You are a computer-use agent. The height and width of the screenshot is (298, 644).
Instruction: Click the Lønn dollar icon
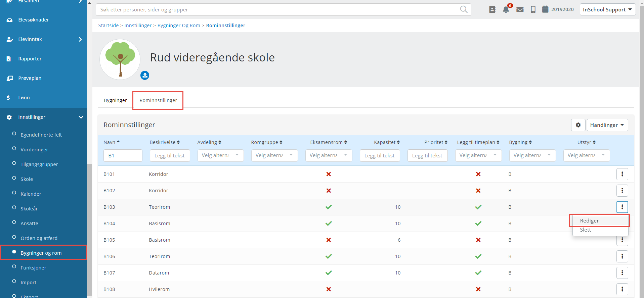pos(8,98)
